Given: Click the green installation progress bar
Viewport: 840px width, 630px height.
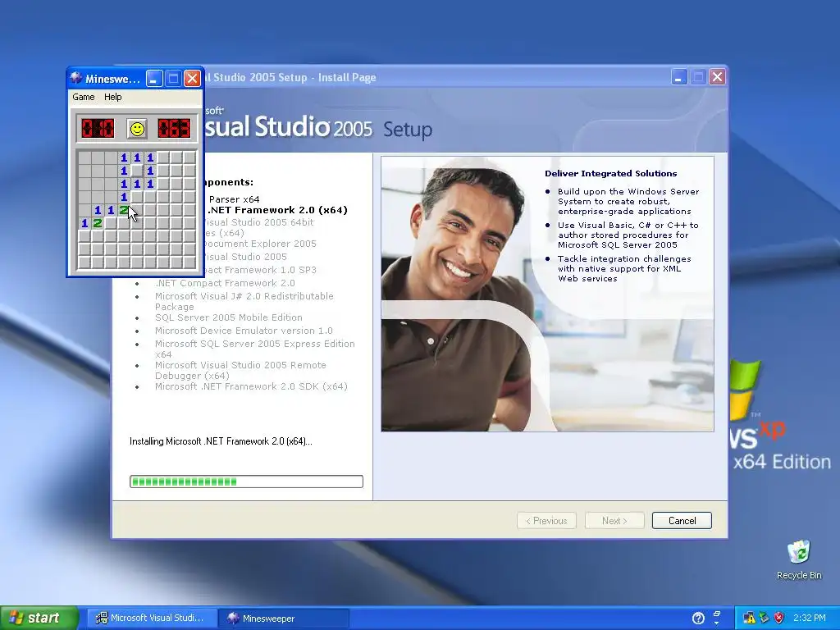Looking at the screenshot, I should pyautogui.click(x=246, y=482).
